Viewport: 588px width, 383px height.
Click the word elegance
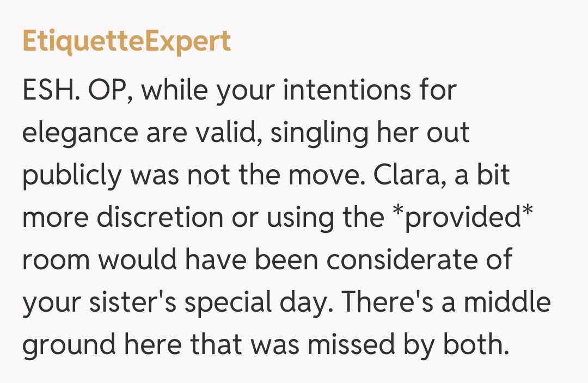tap(79, 133)
